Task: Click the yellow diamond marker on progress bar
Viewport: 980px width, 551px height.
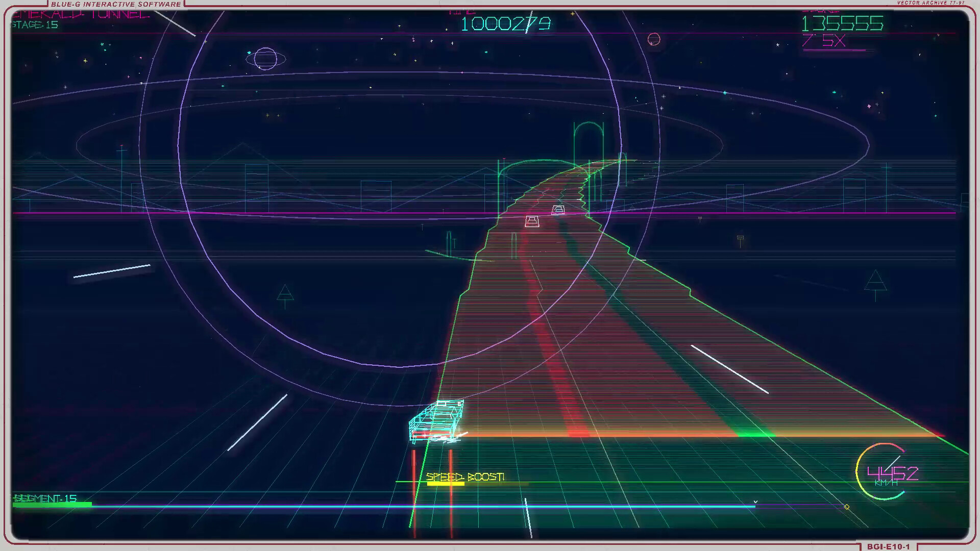Action: [x=847, y=507]
